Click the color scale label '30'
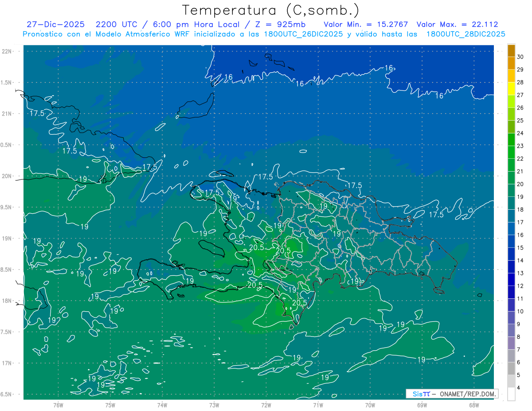Viewport: 532px width, 411px height. (x=520, y=57)
